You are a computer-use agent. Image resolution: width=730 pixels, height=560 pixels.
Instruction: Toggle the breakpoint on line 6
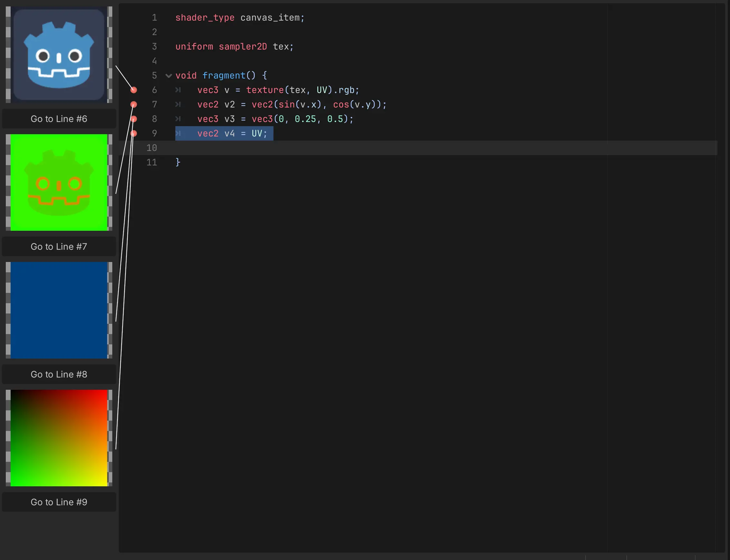(x=134, y=90)
